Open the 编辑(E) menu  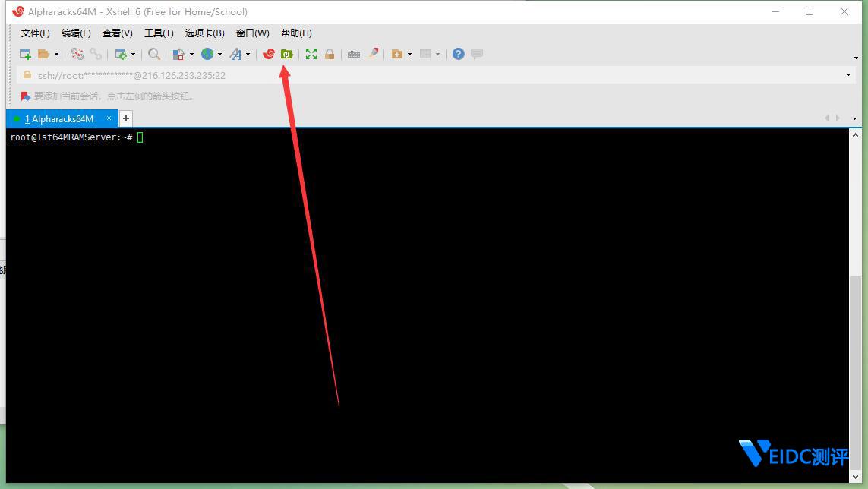pos(76,33)
